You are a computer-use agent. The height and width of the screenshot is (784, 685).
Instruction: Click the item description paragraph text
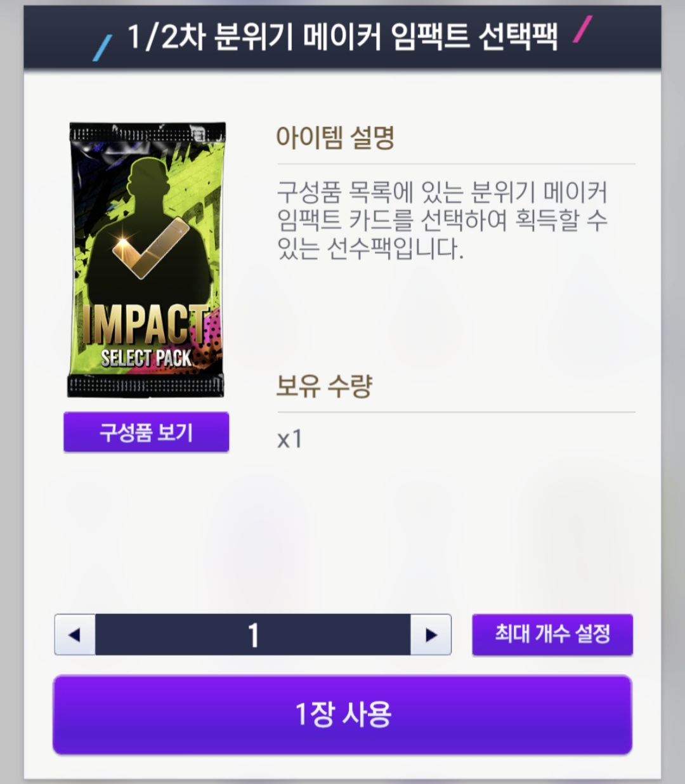[x=442, y=220]
